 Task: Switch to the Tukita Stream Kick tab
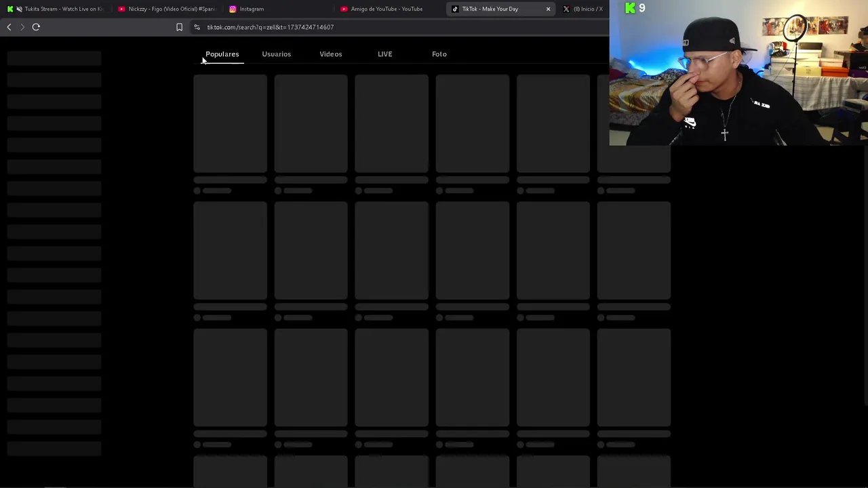pyautogui.click(x=56, y=9)
